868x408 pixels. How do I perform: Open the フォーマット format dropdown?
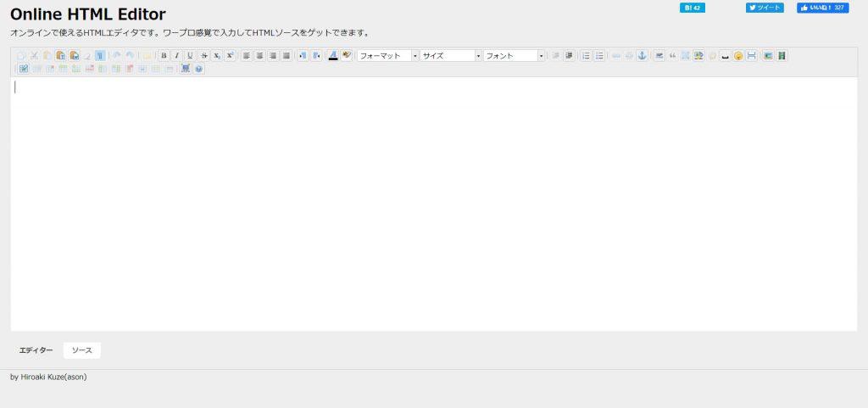coord(388,56)
